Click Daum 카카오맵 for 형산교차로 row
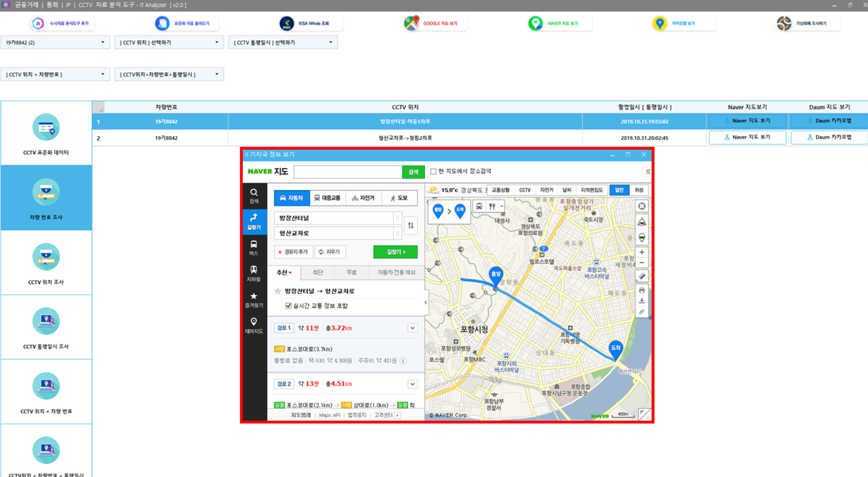Image resolution: width=868 pixels, height=477 pixels. 829,137
